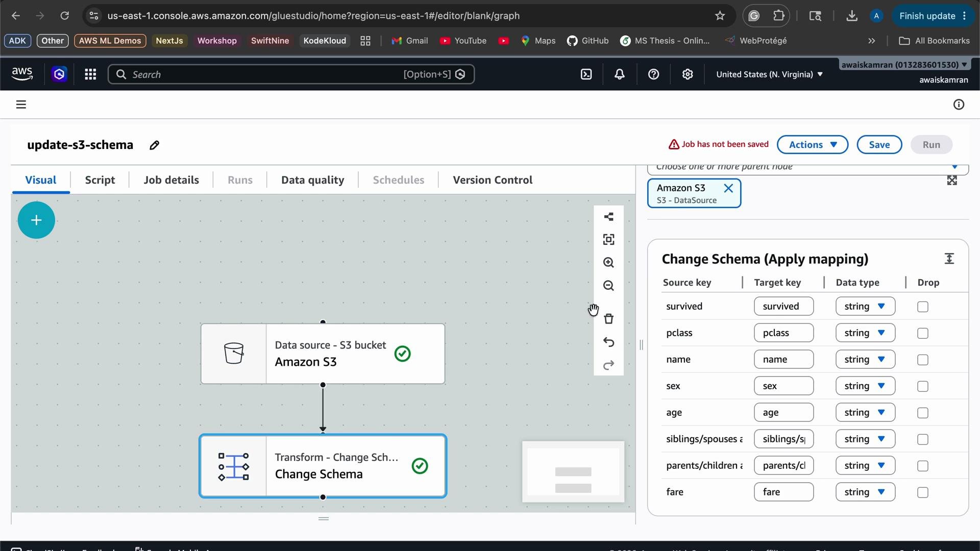Viewport: 980px width, 551px height.
Task: Open the side navigation hamburger menu
Action: click(21, 105)
